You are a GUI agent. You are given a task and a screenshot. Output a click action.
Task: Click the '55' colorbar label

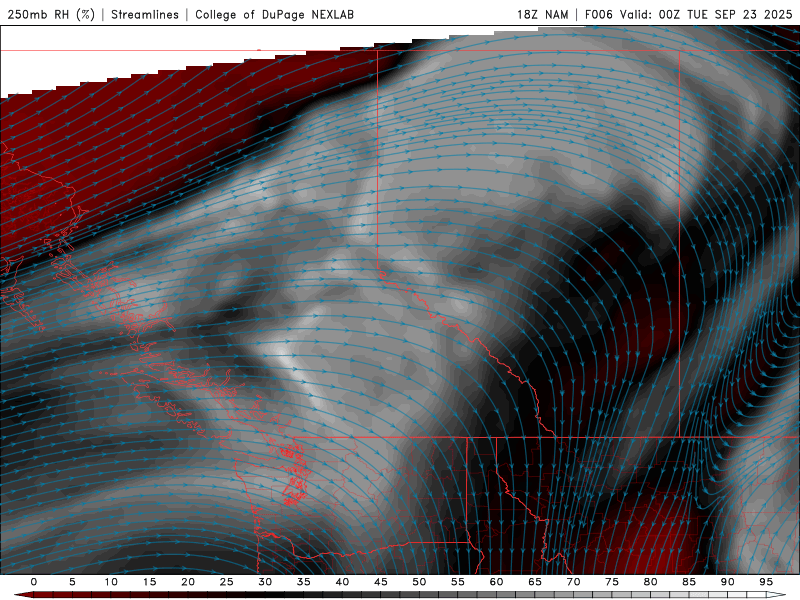[458, 582]
